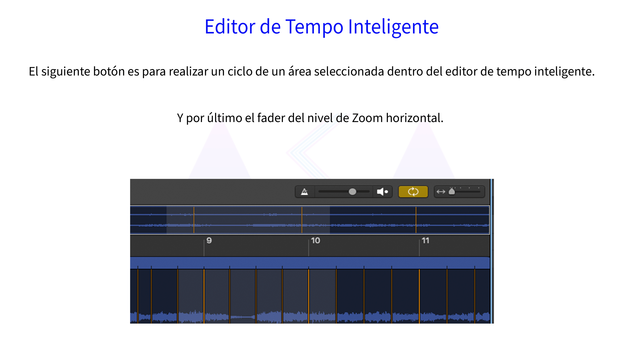Click bar 9 marker in ruler
Screen dimensions: 644x362
[209, 241]
